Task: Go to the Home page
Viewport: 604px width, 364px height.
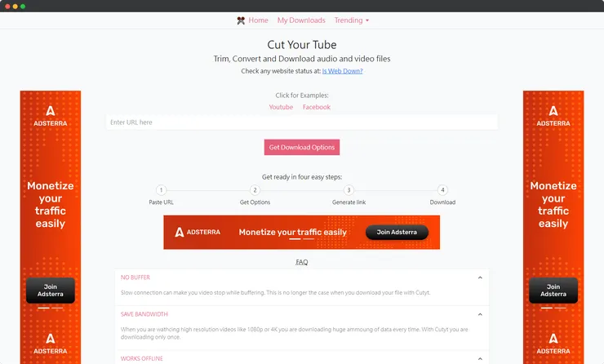Action: (258, 20)
